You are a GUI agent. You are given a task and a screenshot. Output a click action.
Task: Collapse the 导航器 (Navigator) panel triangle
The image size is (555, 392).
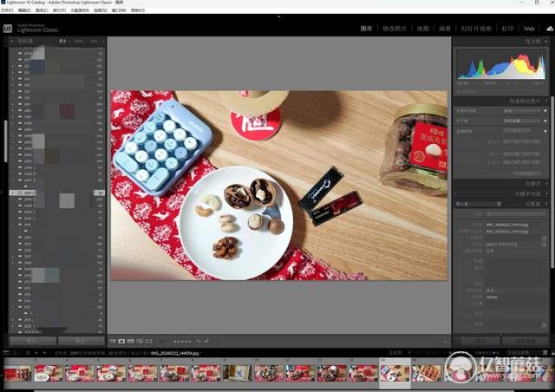click(11, 41)
